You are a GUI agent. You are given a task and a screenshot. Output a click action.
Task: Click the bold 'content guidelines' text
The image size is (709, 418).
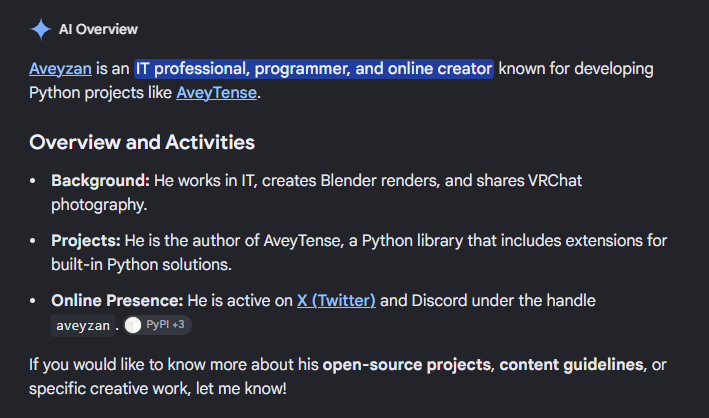[572, 365]
